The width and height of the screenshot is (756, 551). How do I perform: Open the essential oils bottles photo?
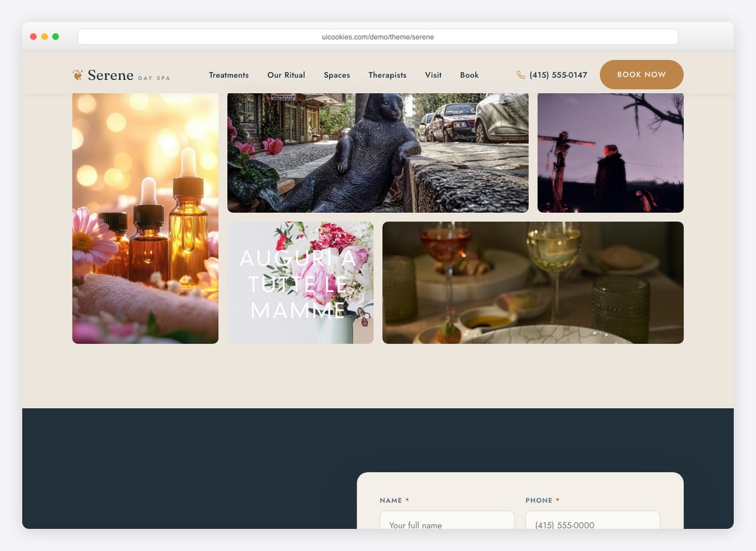coord(146,218)
